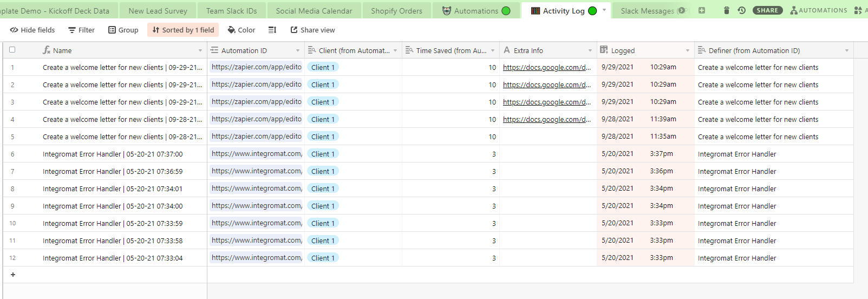Open base revision history icon
868x299 pixels.
[x=741, y=10]
